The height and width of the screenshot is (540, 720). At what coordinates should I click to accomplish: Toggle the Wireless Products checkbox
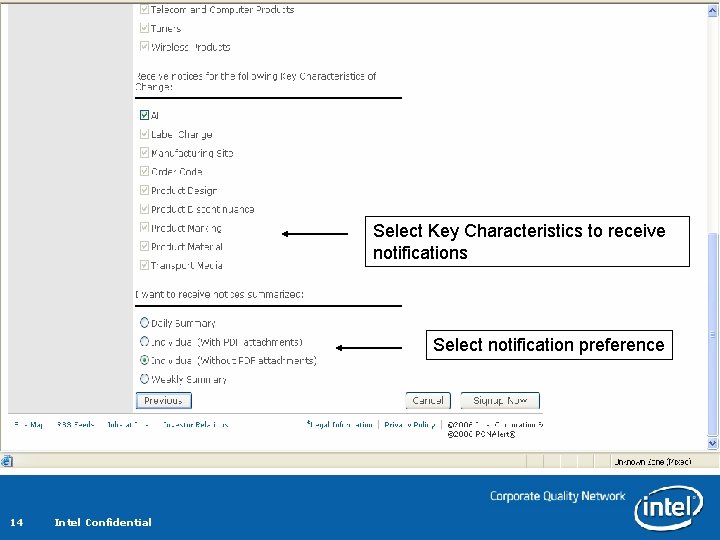click(144, 47)
